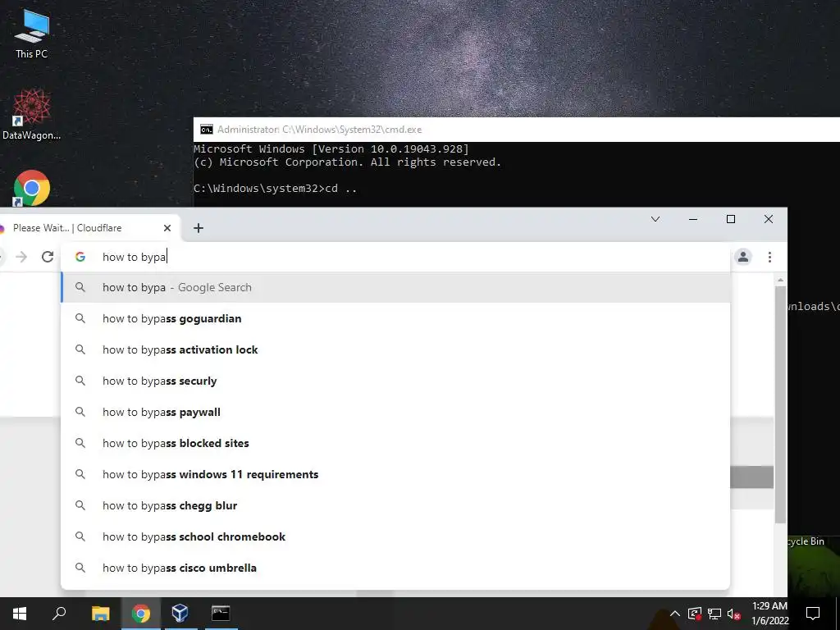Click the cmd.exe window title bar
Screen dimensions: 840x630
(x=517, y=130)
